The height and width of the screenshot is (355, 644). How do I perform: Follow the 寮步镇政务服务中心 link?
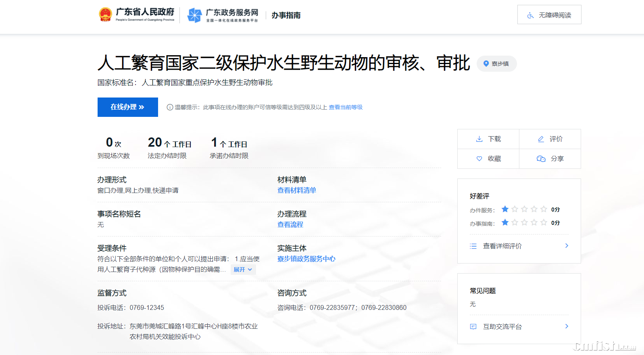coord(306,259)
